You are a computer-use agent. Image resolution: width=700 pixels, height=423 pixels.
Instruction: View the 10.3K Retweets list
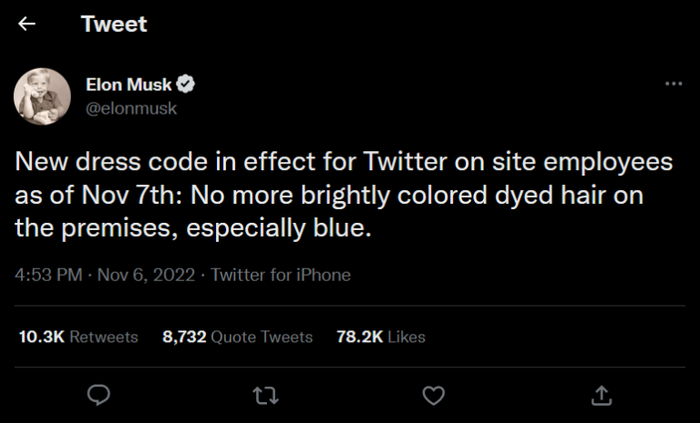pyautogui.click(x=78, y=337)
